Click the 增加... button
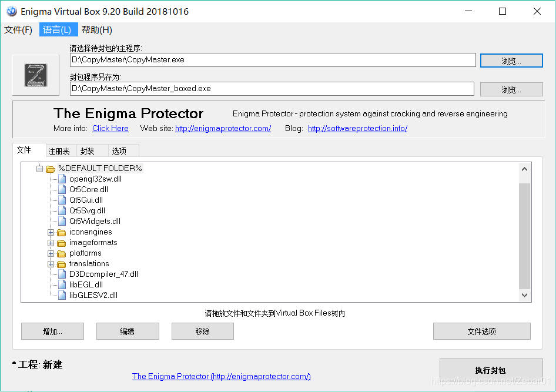 tap(52, 331)
